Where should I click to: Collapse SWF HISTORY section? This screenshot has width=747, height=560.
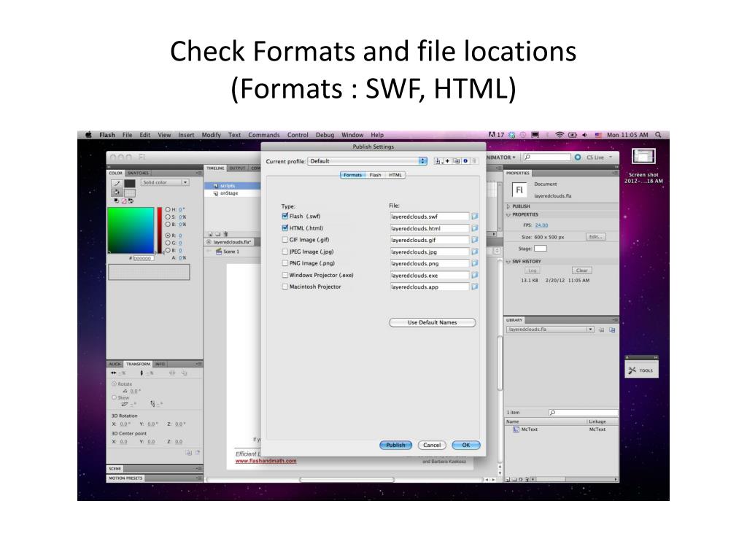[508, 262]
